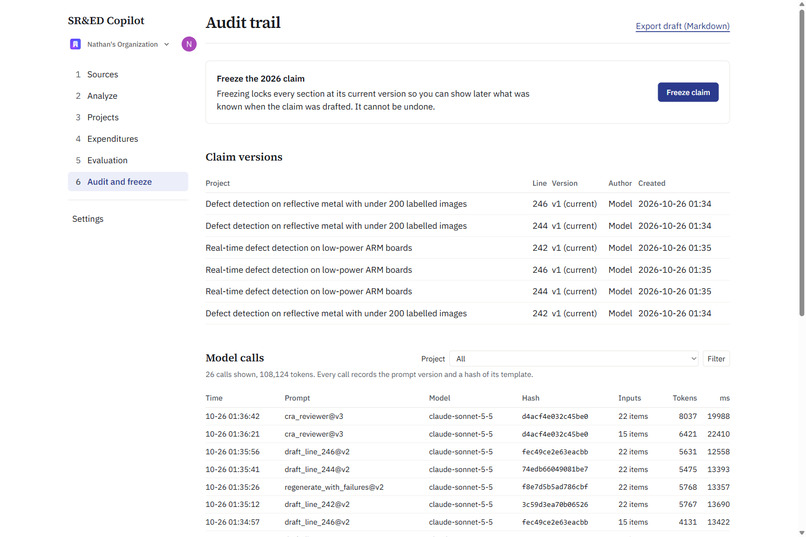806x537 pixels.
Task: Select the ARM boards project row with line 246
Action: [467, 270]
